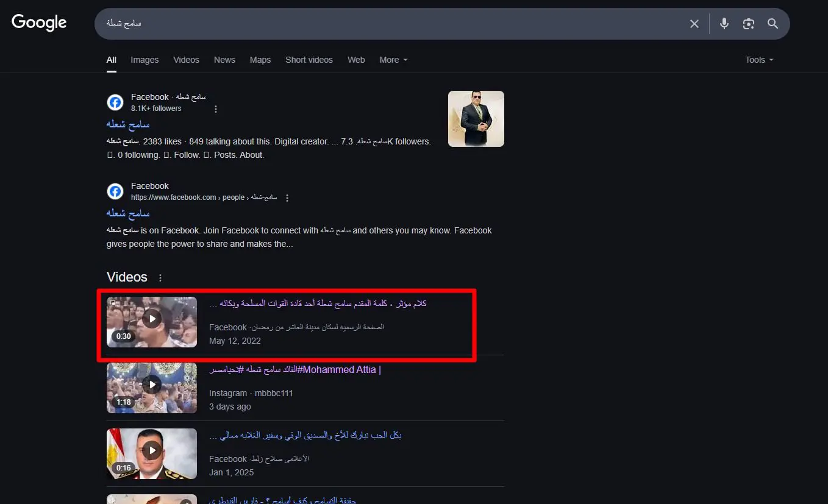
Task: Switch to the Videos tab
Action: coord(186,60)
